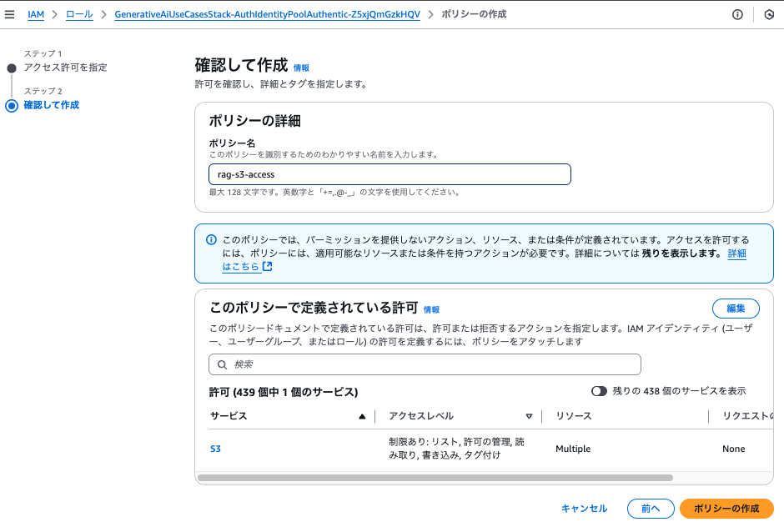Click the hexagon settings icon at top right

tap(770, 14)
